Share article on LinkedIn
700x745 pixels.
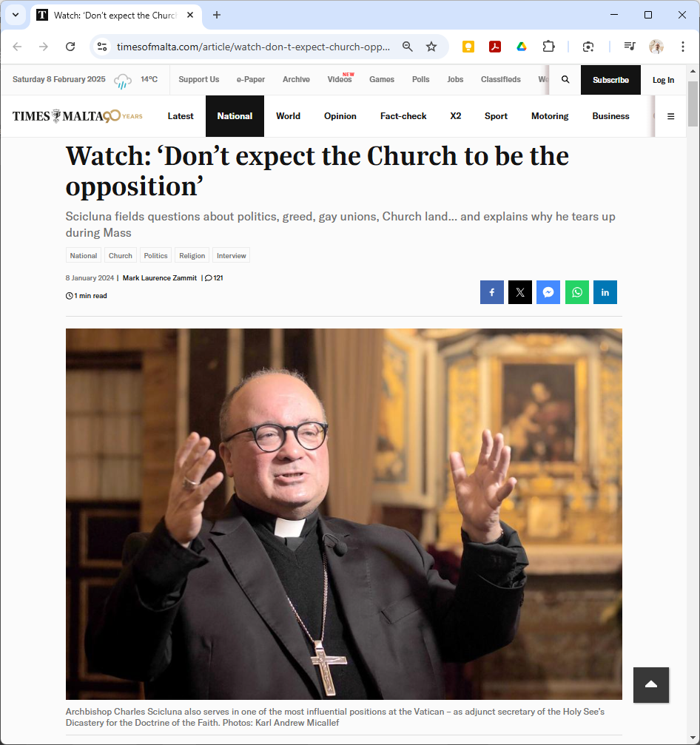pos(605,292)
